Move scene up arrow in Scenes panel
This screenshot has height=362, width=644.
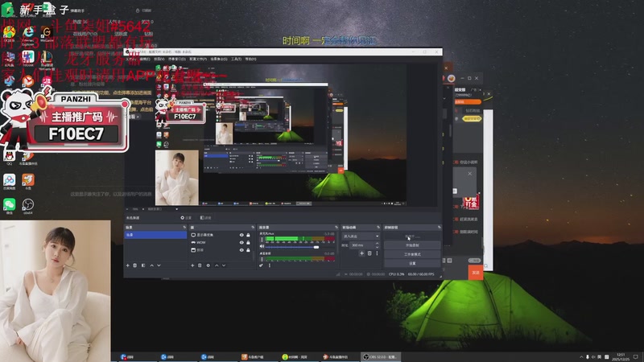coord(151,265)
